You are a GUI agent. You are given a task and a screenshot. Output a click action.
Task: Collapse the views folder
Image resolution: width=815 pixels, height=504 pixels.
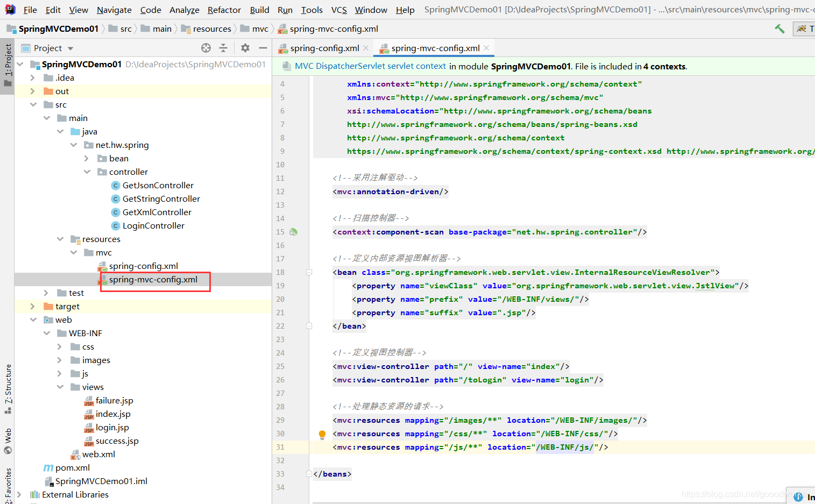pyautogui.click(x=60, y=387)
